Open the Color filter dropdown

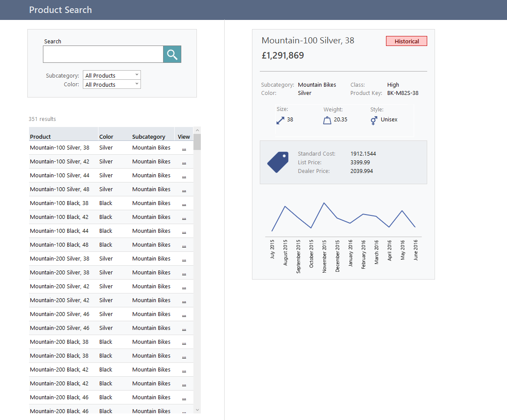click(112, 85)
